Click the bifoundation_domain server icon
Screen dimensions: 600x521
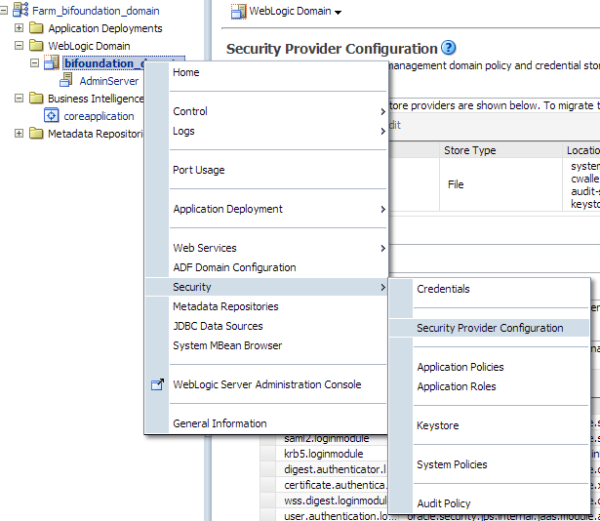click(52, 63)
